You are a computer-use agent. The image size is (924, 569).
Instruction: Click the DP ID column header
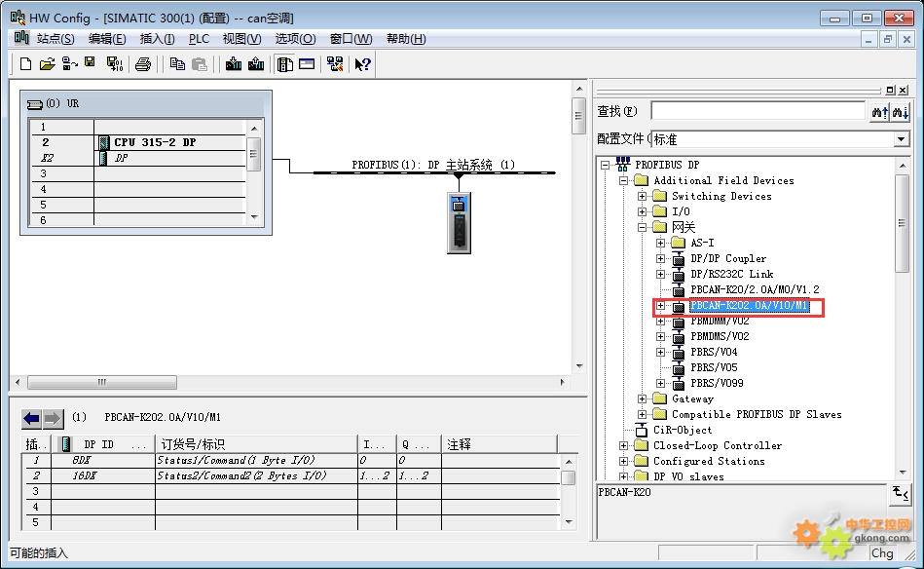coord(103,444)
